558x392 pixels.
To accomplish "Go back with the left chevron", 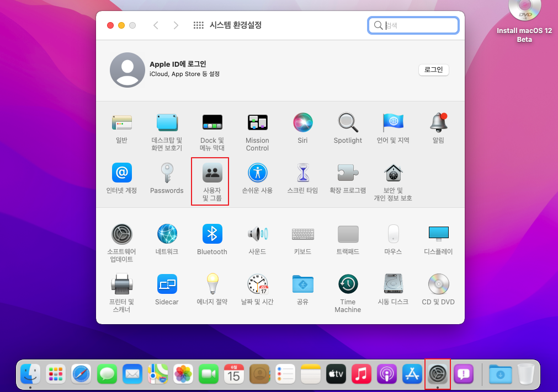I will [x=156, y=25].
